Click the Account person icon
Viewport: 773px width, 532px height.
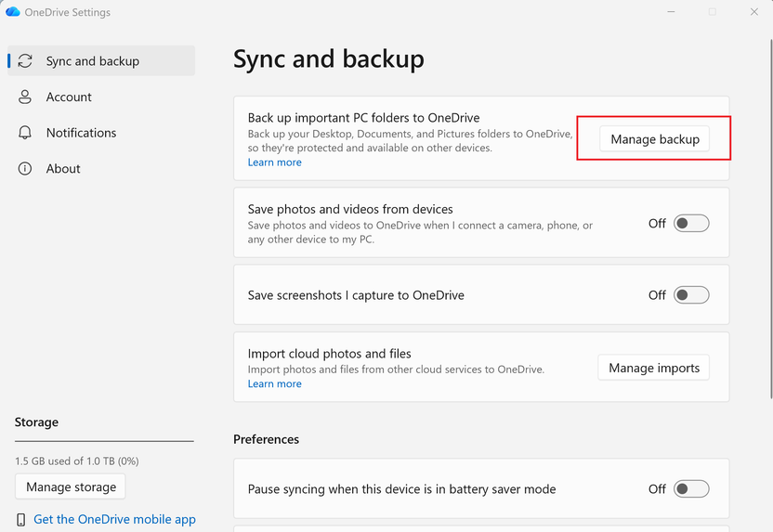click(x=25, y=97)
